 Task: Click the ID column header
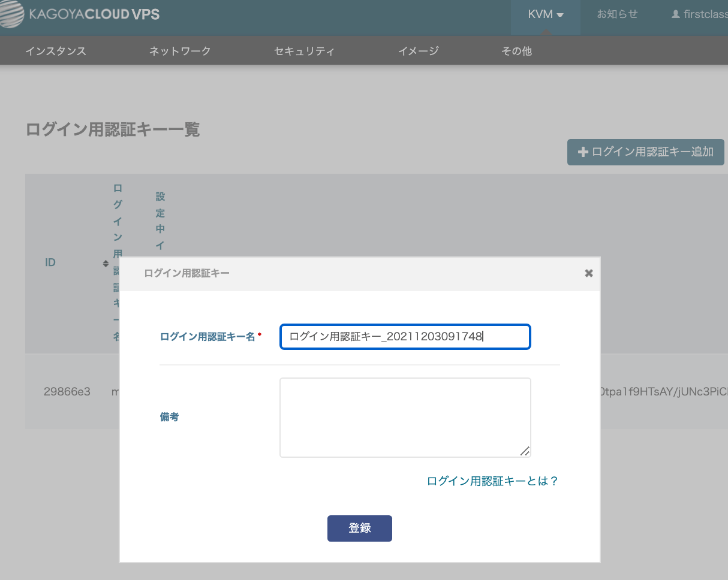(50, 262)
